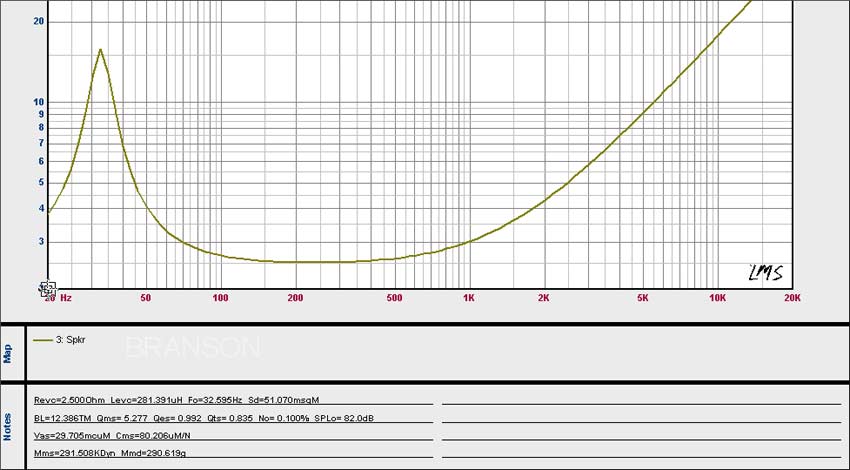Click the 10 label on the impedance axis
Image resolution: width=850 pixels, height=470 pixels.
click(x=39, y=102)
